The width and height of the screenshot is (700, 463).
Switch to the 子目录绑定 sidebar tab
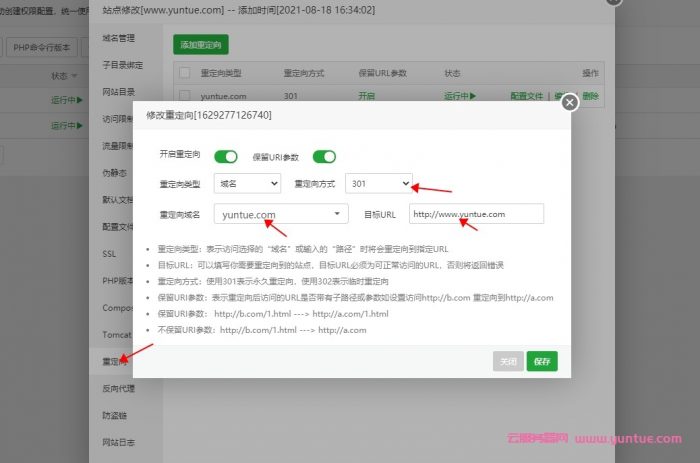120,65
